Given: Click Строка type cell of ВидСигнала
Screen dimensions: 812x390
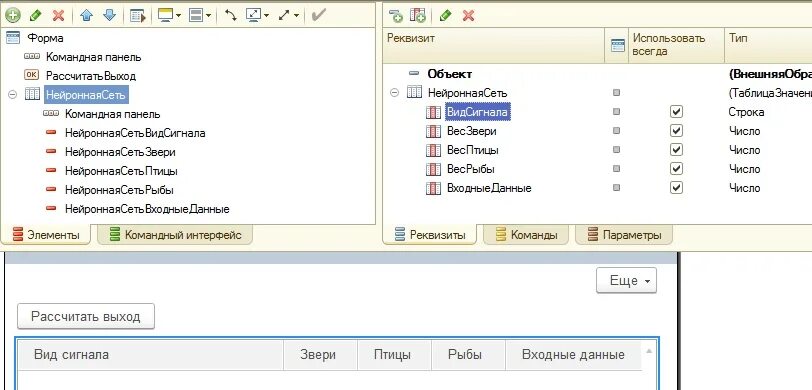Looking at the screenshot, I should click(746, 112).
